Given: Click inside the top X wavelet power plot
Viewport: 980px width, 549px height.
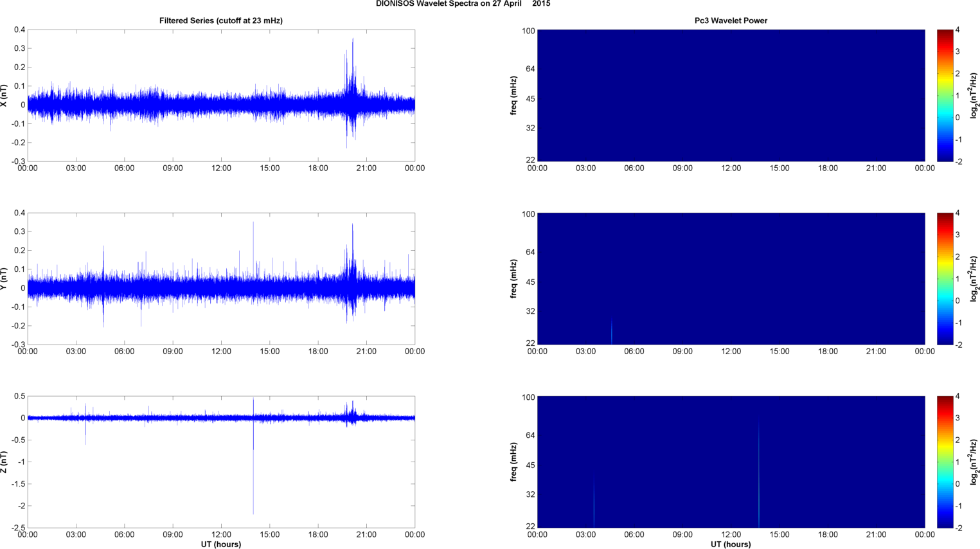Looking at the screenshot, I should 731,95.
